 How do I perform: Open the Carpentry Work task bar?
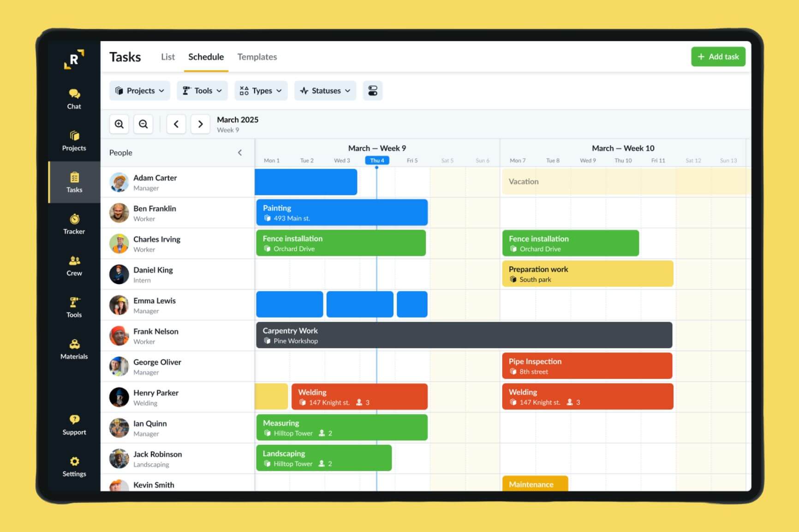(464, 335)
